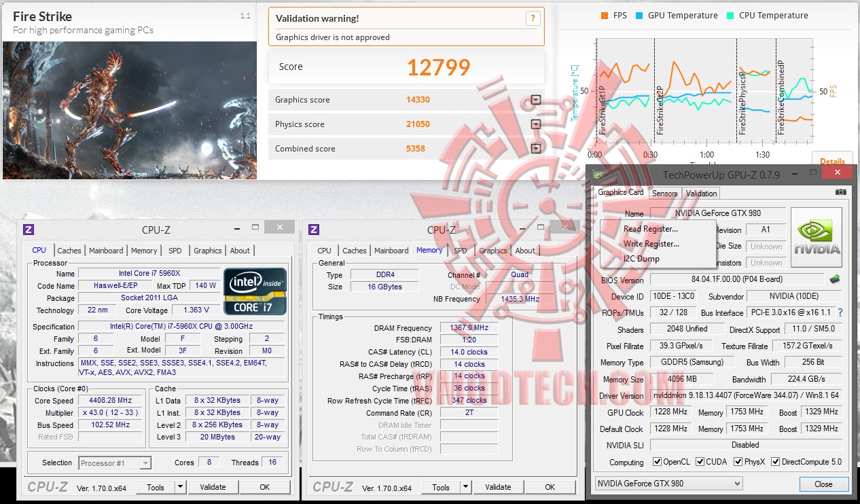Click the Multiplier value x 43.0
The height and width of the screenshot is (504, 860).
click(x=110, y=413)
